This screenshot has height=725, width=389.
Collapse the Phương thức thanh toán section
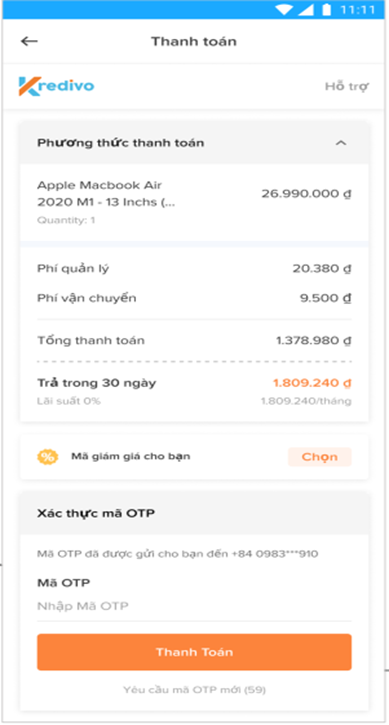pyautogui.click(x=341, y=143)
